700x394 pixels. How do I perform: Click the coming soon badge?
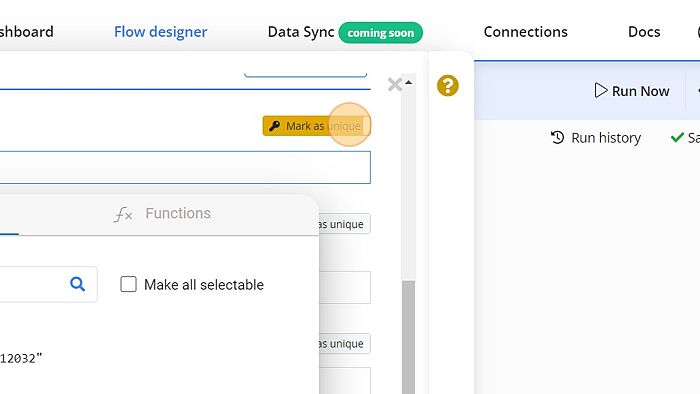pos(380,33)
